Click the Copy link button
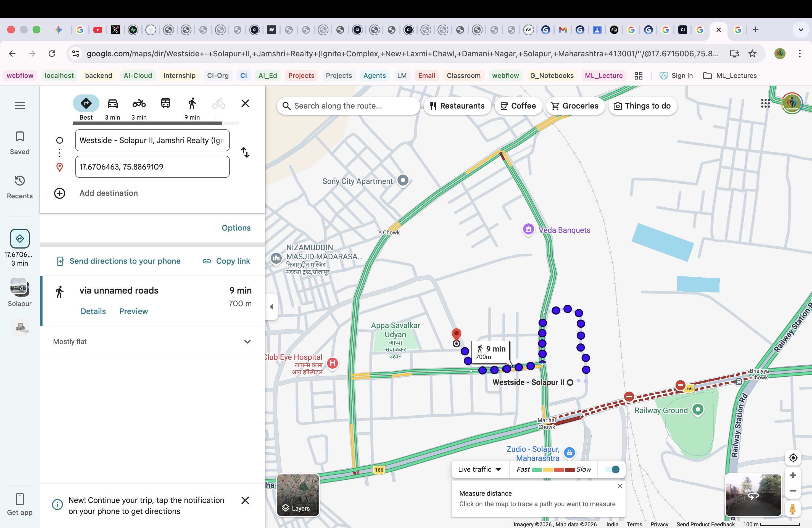The image size is (812, 528). coord(226,261)
